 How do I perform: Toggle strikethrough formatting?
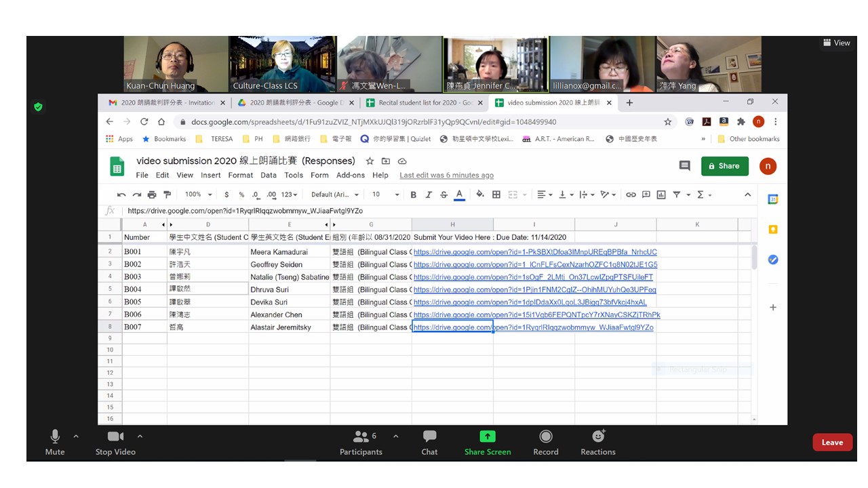pos(443,195)
